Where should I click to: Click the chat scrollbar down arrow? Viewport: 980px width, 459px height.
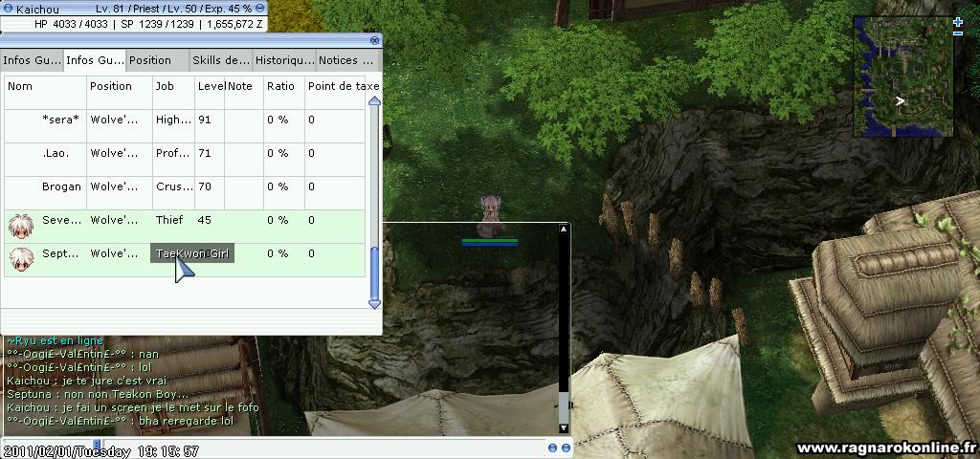tap(563, 427)
